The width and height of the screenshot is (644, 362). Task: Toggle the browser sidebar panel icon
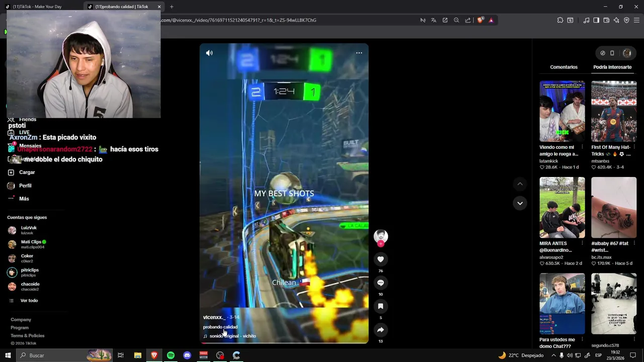[596, 20]
